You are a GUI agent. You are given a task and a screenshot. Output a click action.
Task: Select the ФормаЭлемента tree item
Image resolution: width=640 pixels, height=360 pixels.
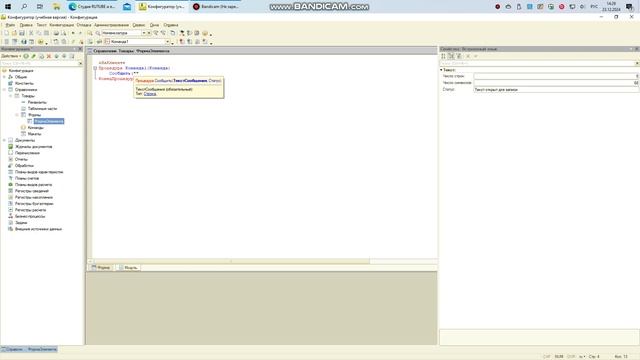[49, 121]
